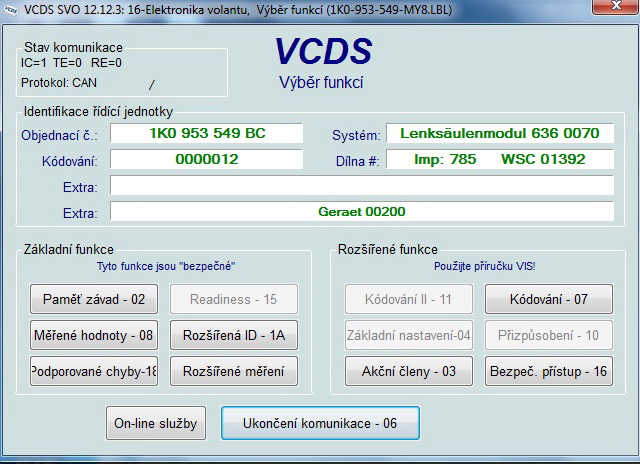Open Přizpůsobení - 10 adaptation
Viewport: 640px width, 464px height.
click(548, 335)
